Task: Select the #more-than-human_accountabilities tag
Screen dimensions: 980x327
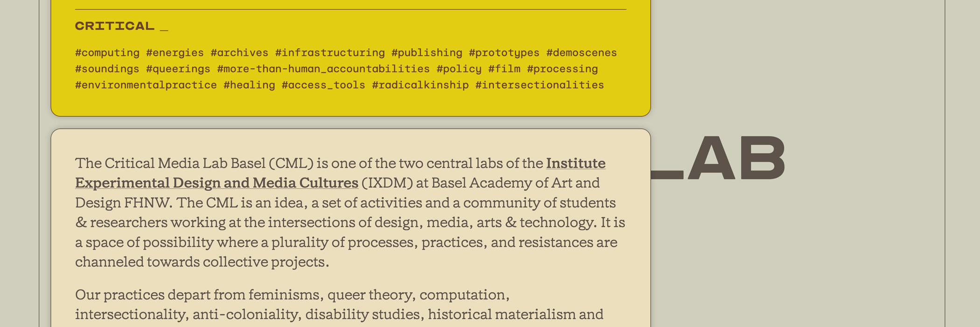Action: [x=323, y=69]
